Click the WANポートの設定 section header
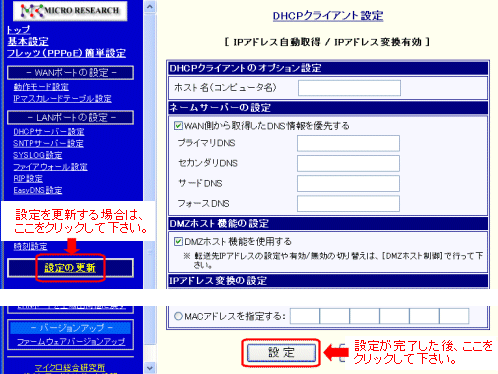 pyautogui.click(x=70, y=73)
